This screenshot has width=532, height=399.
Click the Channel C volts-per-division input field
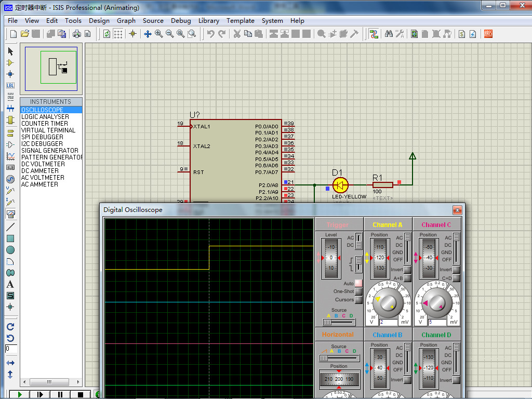point(437,322)
